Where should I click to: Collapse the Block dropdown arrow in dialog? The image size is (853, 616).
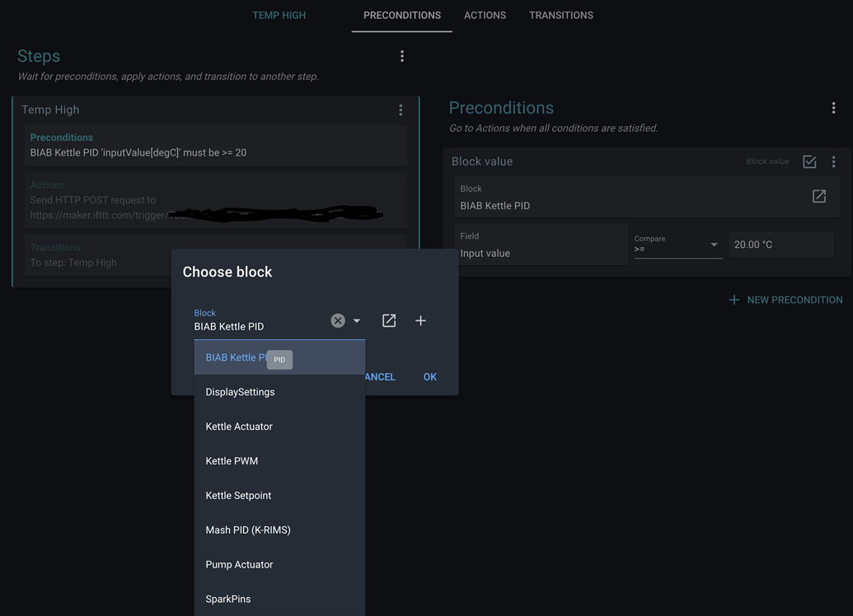[x=357, y=320]
